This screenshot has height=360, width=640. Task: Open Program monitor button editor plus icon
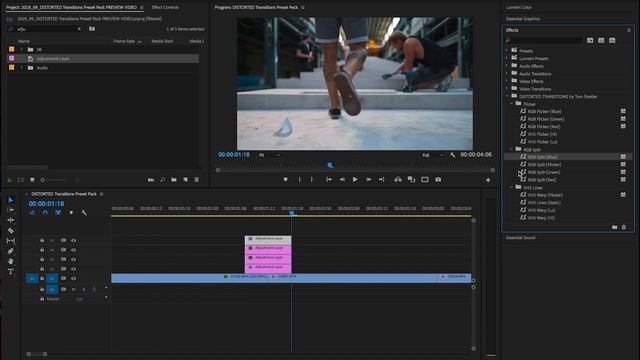coord(488,180)
